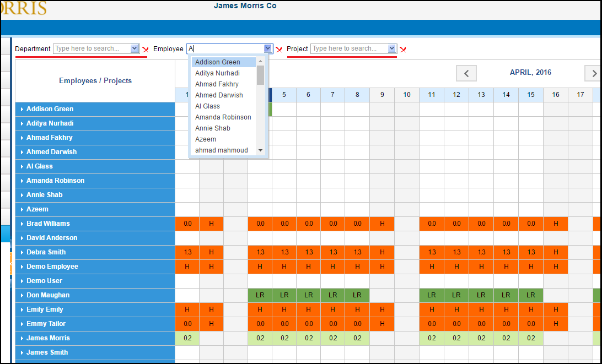The width and height of the screenshot is (602, 364).
Task: Click the APRIL, 2016 month label
Action: coord(530,73)
